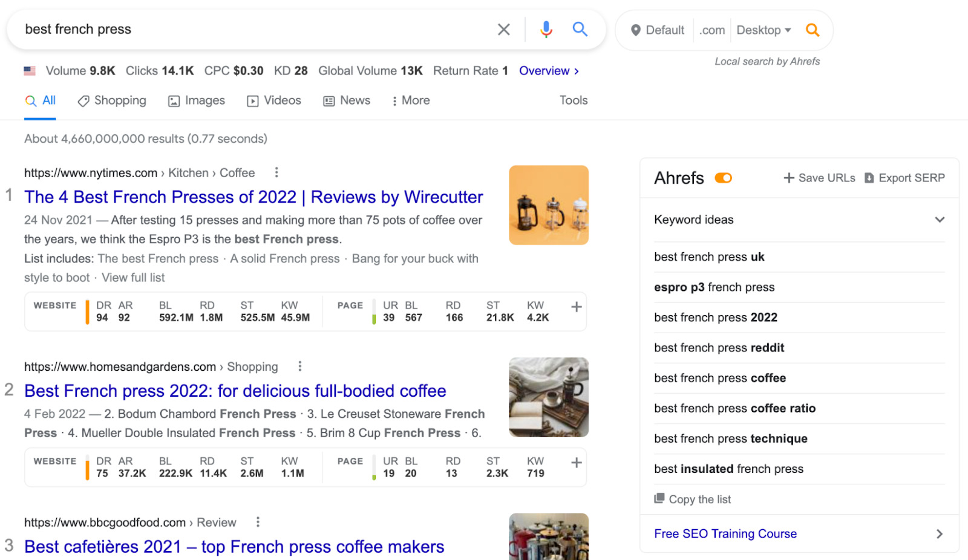Select the .com domain option
The height and width of the screenshot is (560, 968).
pyautogui.click(x=712, y=30)
